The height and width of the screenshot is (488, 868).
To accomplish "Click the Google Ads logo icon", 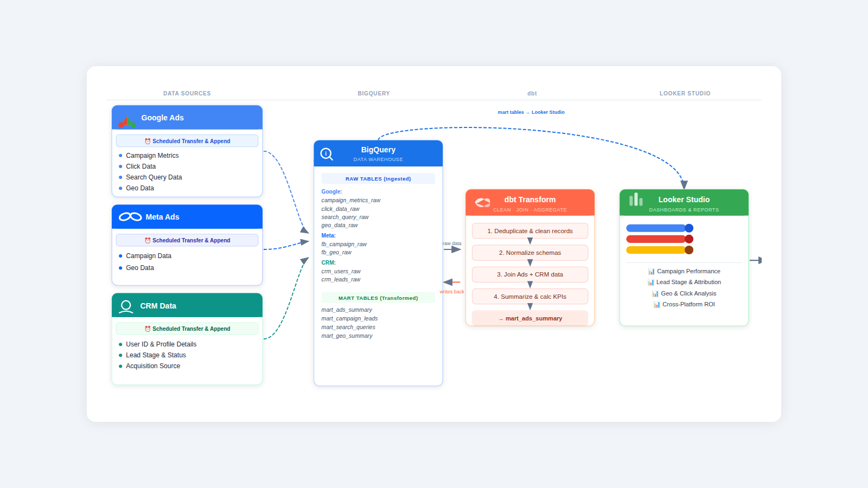I will [127, 121].
